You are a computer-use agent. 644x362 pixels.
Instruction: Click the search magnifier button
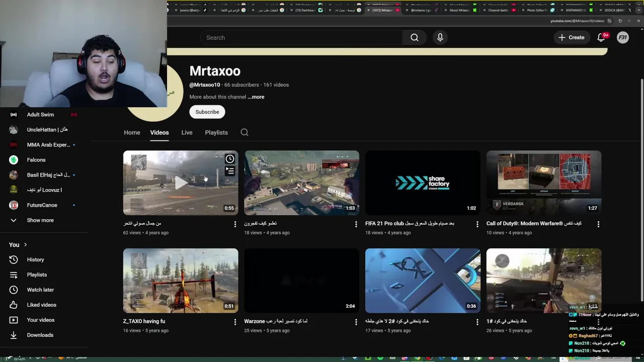(414, 38)
